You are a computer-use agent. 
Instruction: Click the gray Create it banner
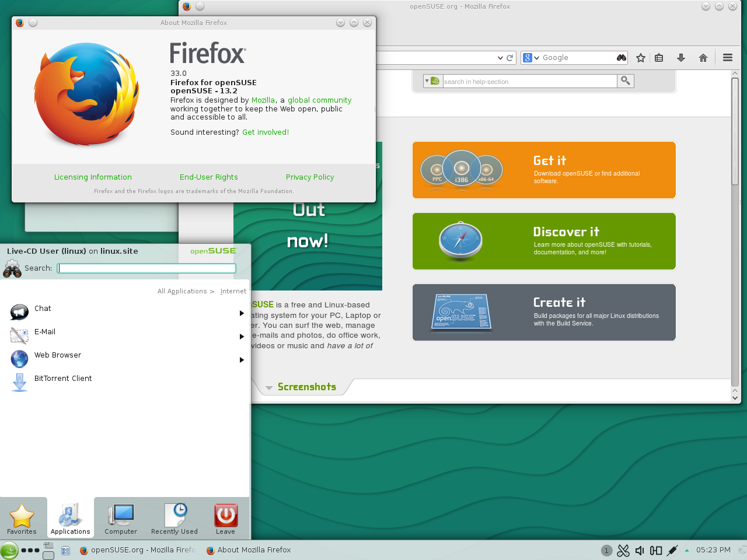click(544, 313)
